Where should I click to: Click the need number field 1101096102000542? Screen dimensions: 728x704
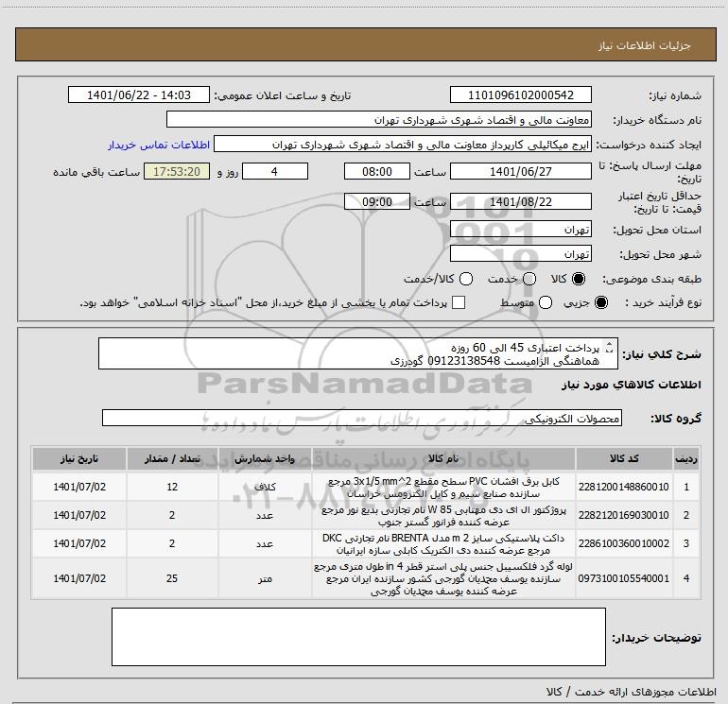[520, 94]
